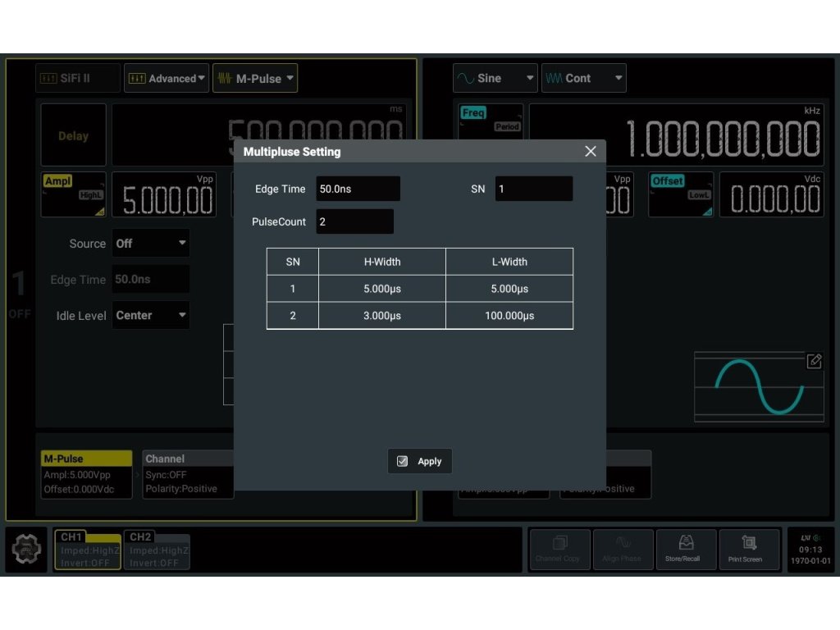
Task: Click the Channel Copy icon
Action: [x=559, y=549]
